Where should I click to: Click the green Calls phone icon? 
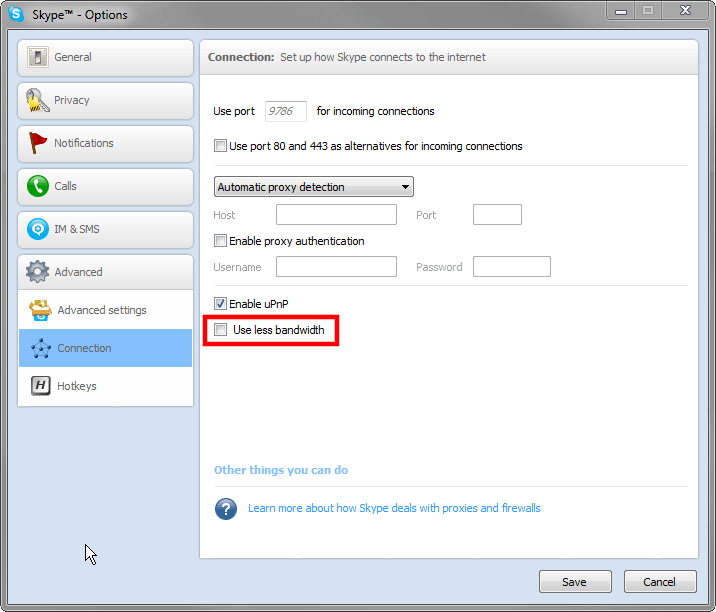tap(38, 187)
